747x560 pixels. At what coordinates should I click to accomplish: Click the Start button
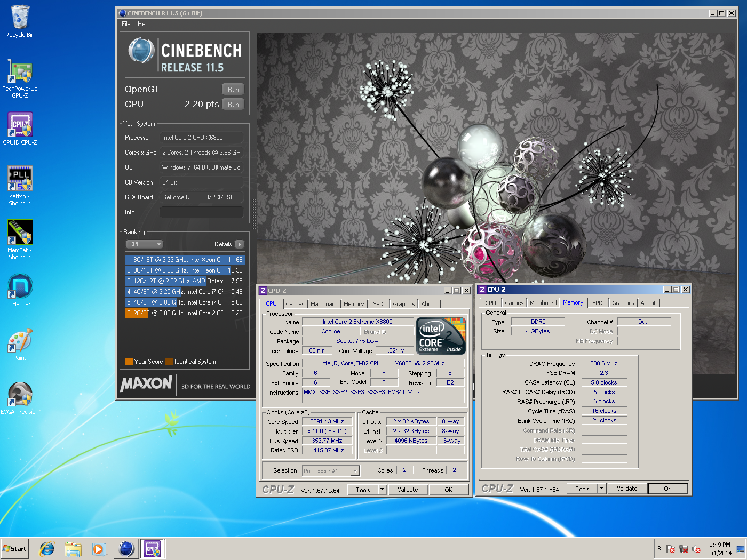point(15,548)
